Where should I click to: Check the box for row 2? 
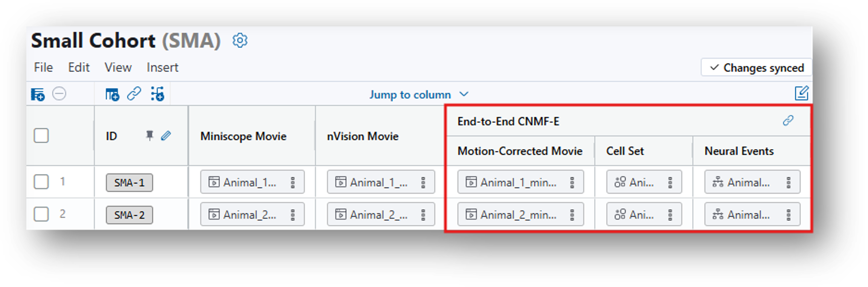(x=41, y=214)
